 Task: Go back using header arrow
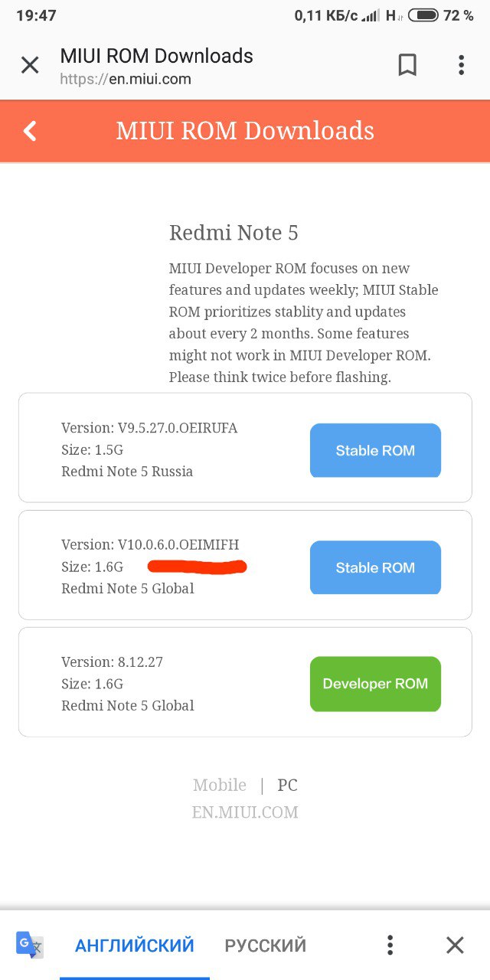coord(30,131)
